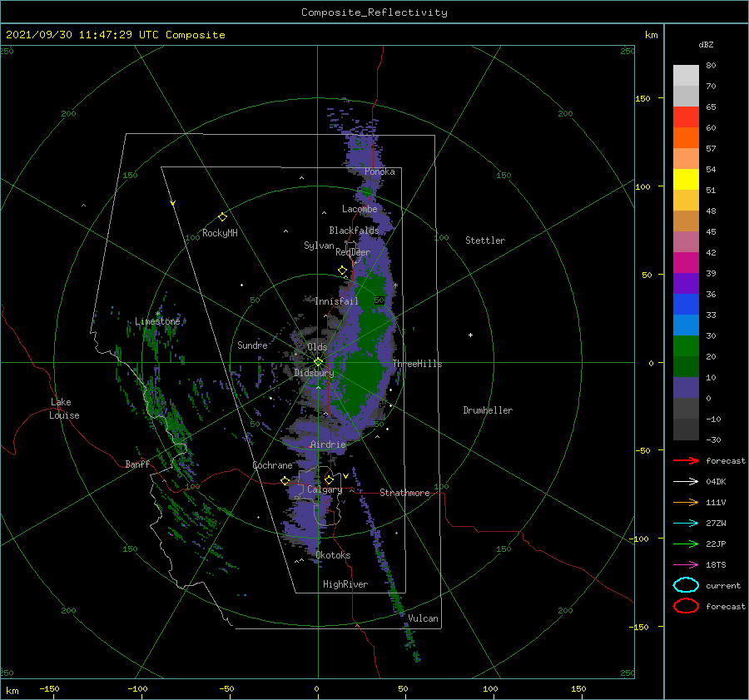This screenshot has height=700, width=749.
Task: Click the RockyMH label
Action: pos(220,233)
